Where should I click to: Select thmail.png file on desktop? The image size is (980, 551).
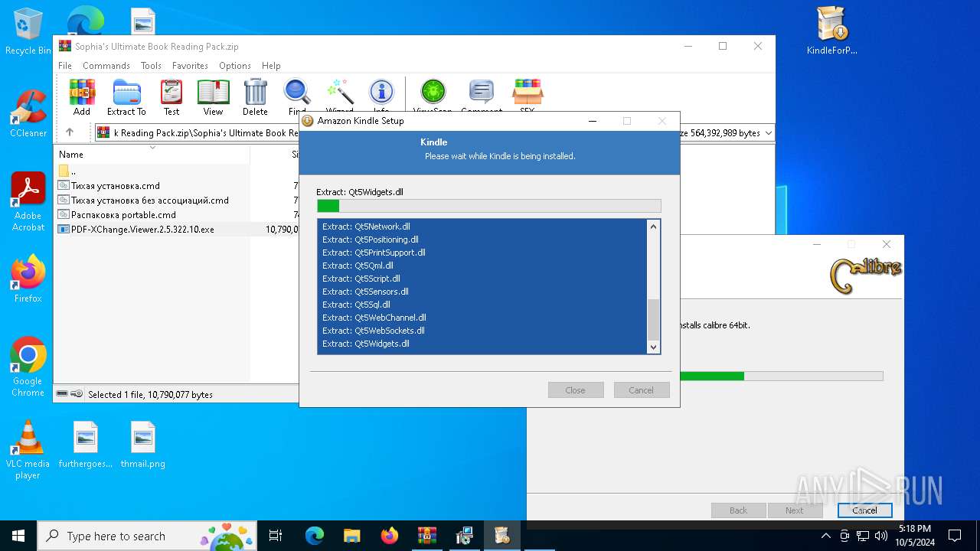[x=143, y=445]
